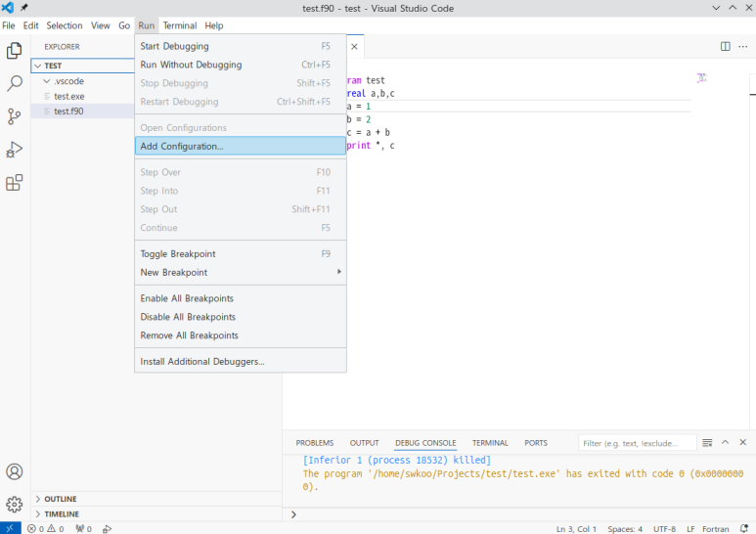The height and width of the screenshot is (534, 756).
Task: Click Ln 3, Col 1 status entry
Action: pyautogui.click(x=576, y=529)
